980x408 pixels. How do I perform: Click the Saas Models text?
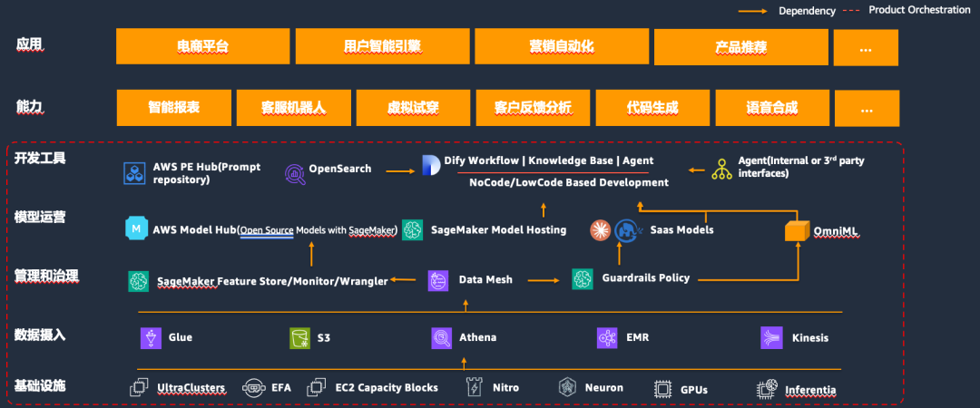tap(681, 230)
